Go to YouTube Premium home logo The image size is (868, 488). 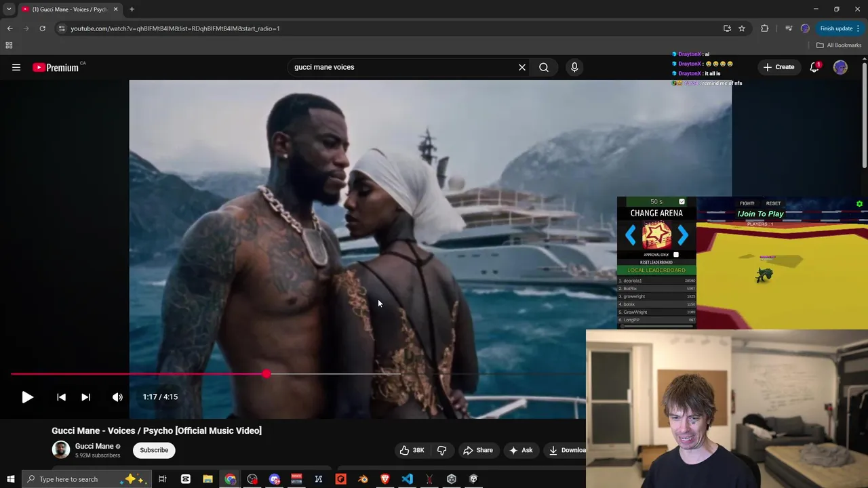(56, 67)
